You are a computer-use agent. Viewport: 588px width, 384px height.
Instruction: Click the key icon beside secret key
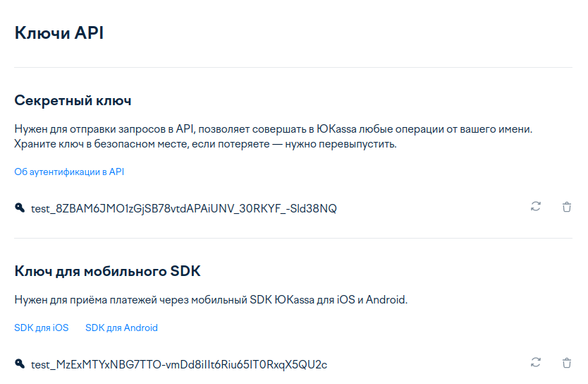click(20, 208)
